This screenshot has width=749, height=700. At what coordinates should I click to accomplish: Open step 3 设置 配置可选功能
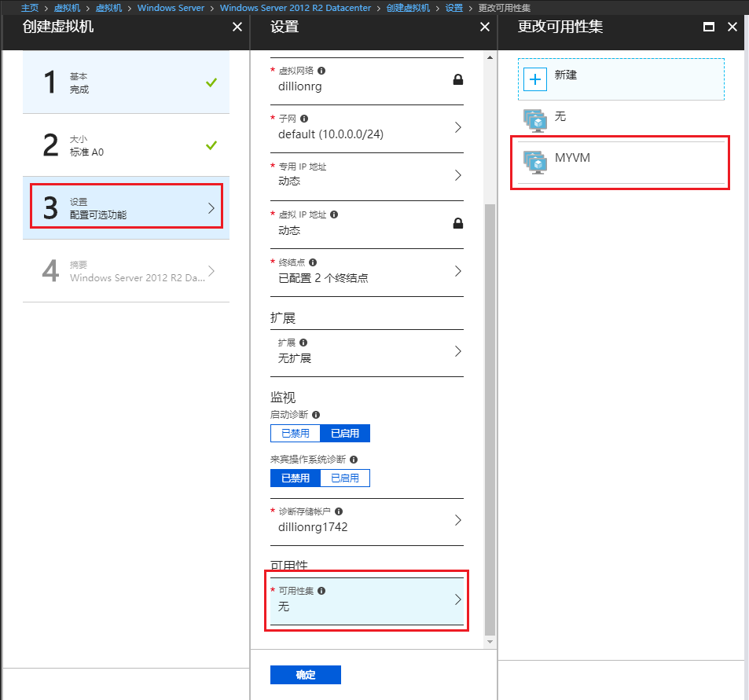point(126,208)
